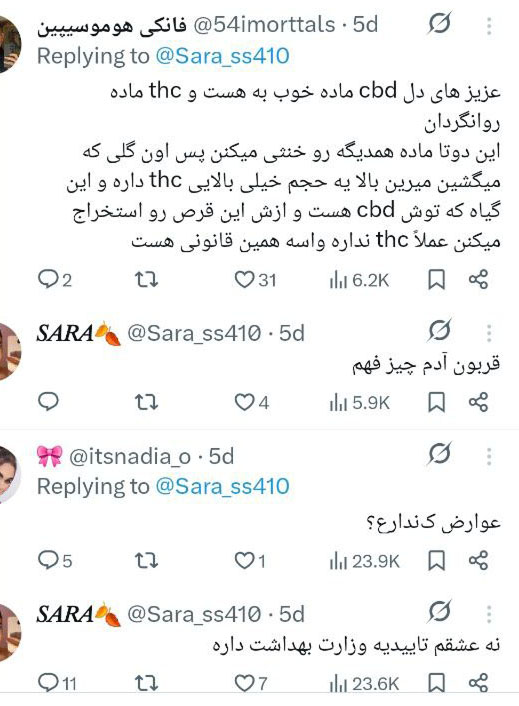519x706 pixels.
Task: Retweet the tweet with 23.9K views
Action: click(x=147, y=561)
